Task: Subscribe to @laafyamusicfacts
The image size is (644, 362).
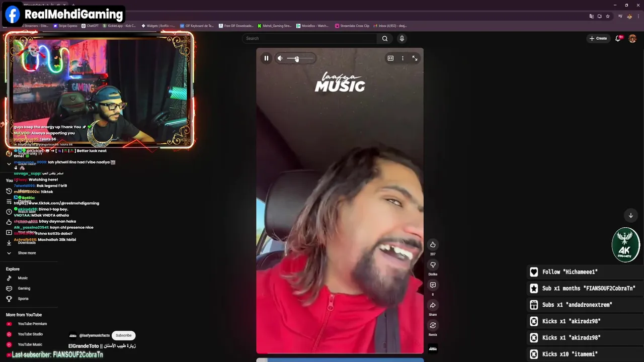Action: point(123,335)
